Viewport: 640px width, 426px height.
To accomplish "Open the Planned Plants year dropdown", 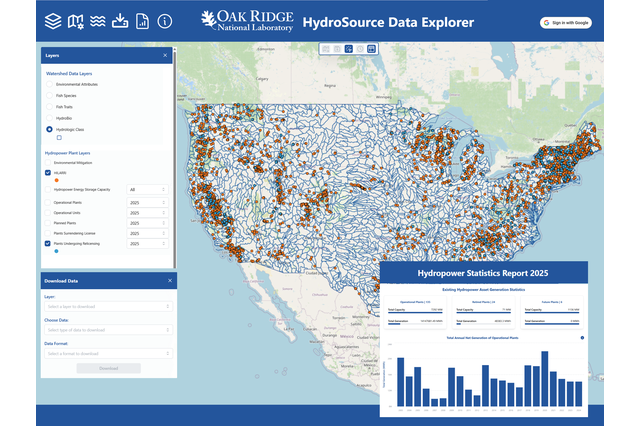I will point(147,223).
